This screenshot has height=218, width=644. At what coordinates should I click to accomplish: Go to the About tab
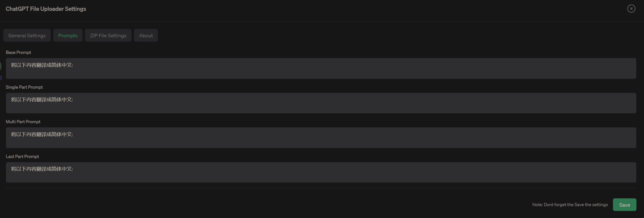146,36
